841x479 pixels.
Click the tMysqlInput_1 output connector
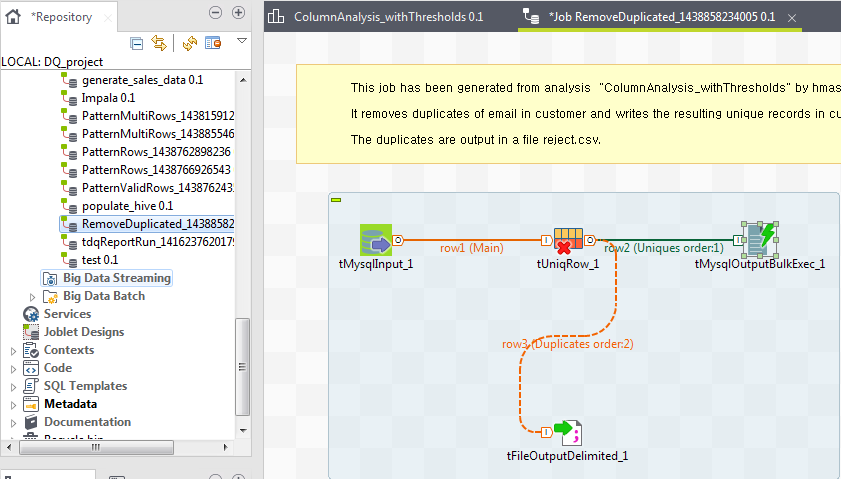[x=398, y=240]
